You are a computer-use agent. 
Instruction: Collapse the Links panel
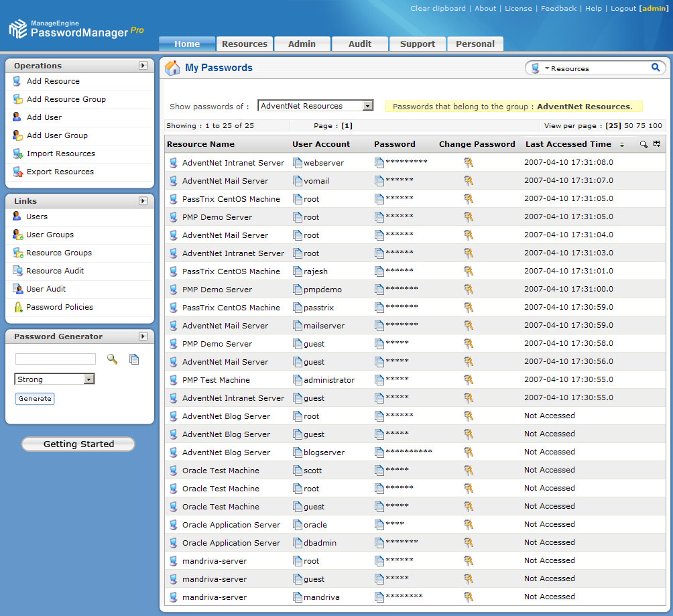point(143,201)
